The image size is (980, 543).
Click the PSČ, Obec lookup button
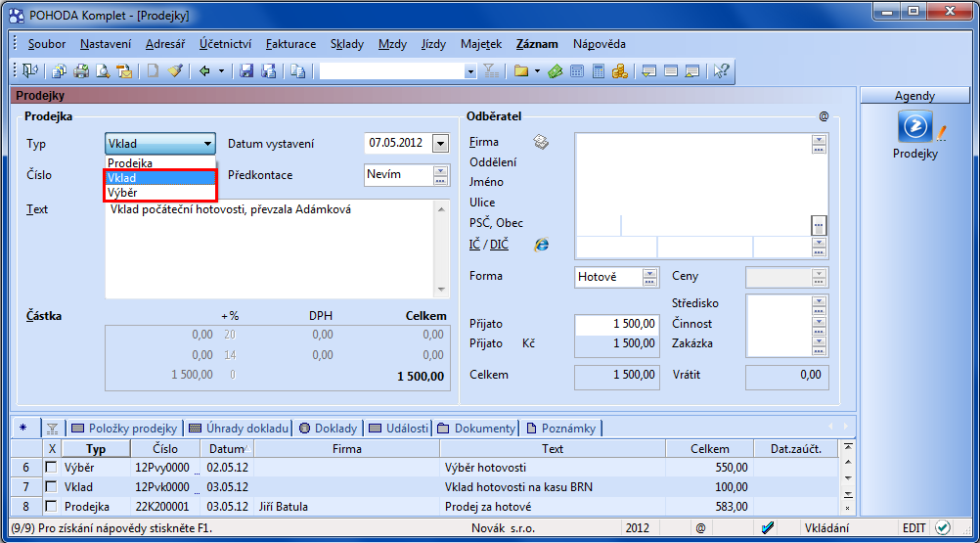[819, 225]
